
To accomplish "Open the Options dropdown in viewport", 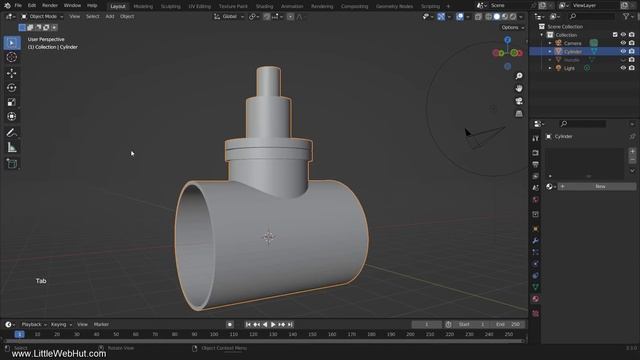I will pyautogui.click(x=513, y=27).
